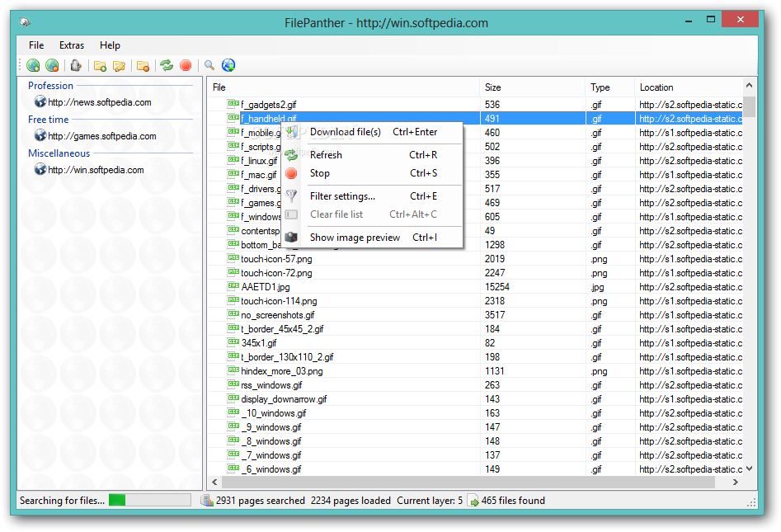
Task: Click the horizontal scrollbar left arrow
Action: [214, 482]
